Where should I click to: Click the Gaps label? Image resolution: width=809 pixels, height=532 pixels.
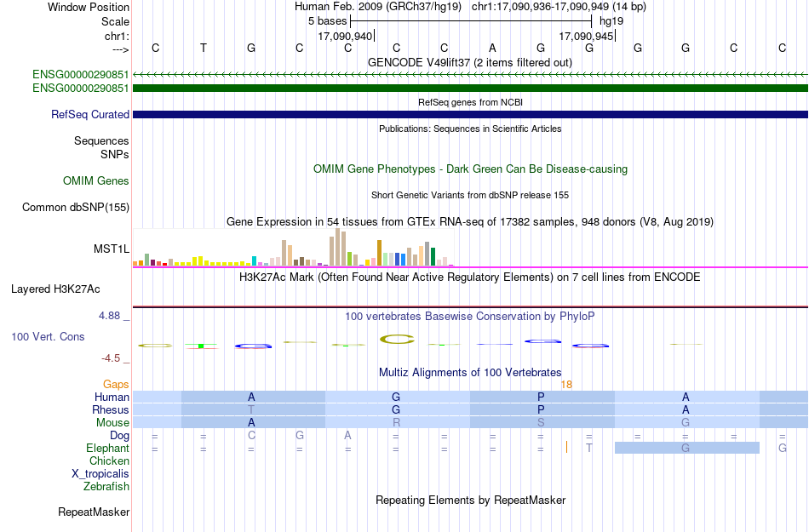pyautogui.click(x=116, y=384)
